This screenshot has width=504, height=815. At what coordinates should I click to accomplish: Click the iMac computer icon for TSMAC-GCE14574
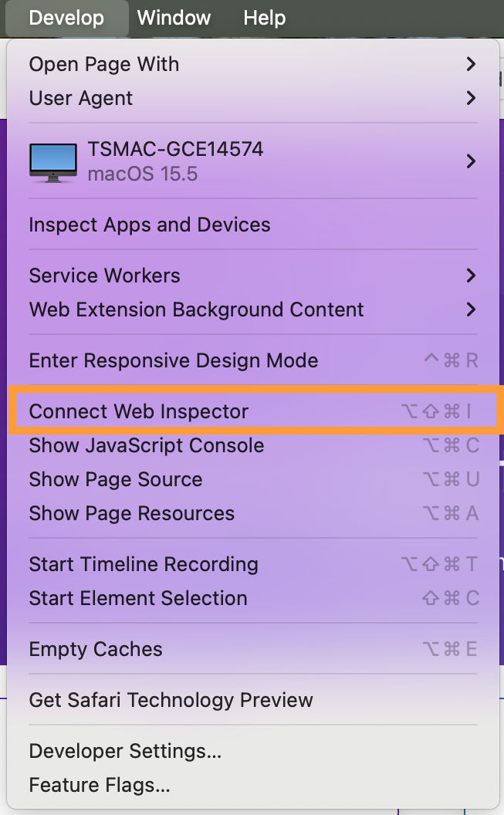pos(53,163)
